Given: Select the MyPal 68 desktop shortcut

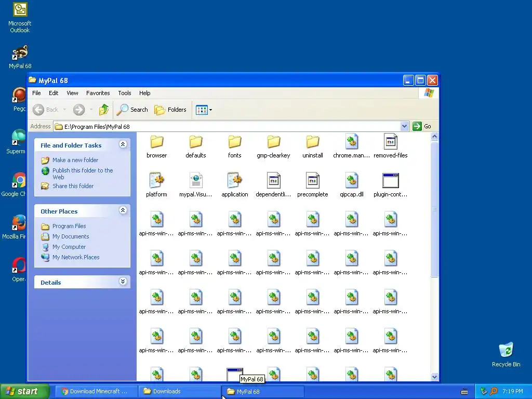Looking at the screenshot, I should pos(20,57).
